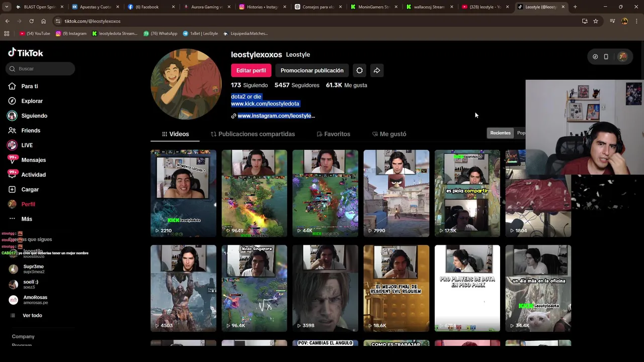Open YouTube bookmark
Viewport: 644px width, 362px height.
click(35, 34)
